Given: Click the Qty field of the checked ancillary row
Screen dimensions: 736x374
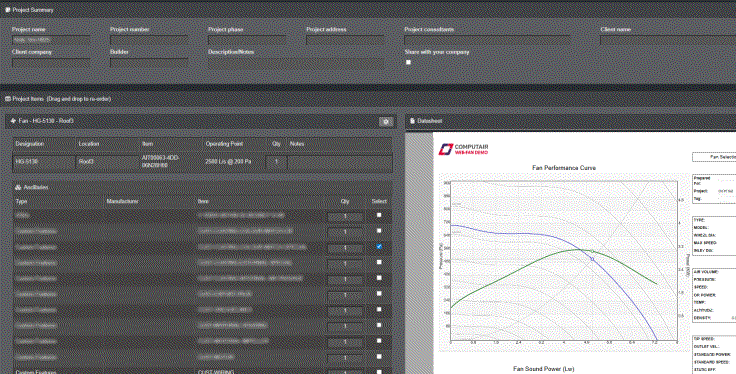Looking at the screenshot, I should tap(345, 248).
